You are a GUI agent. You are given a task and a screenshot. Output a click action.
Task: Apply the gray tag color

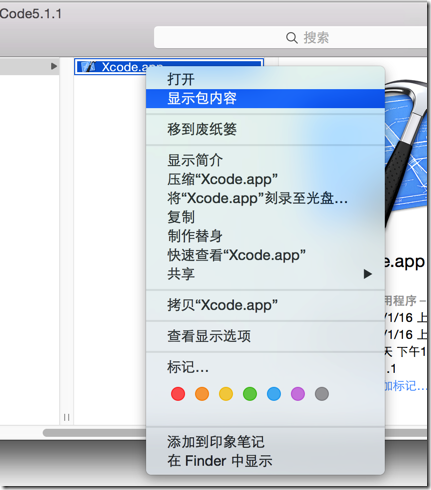tap(322, 394)
